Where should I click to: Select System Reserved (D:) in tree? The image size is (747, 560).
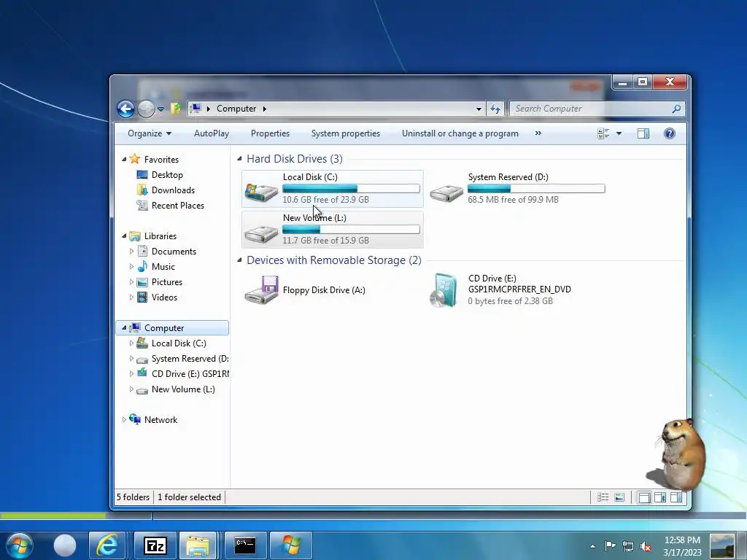190,359
